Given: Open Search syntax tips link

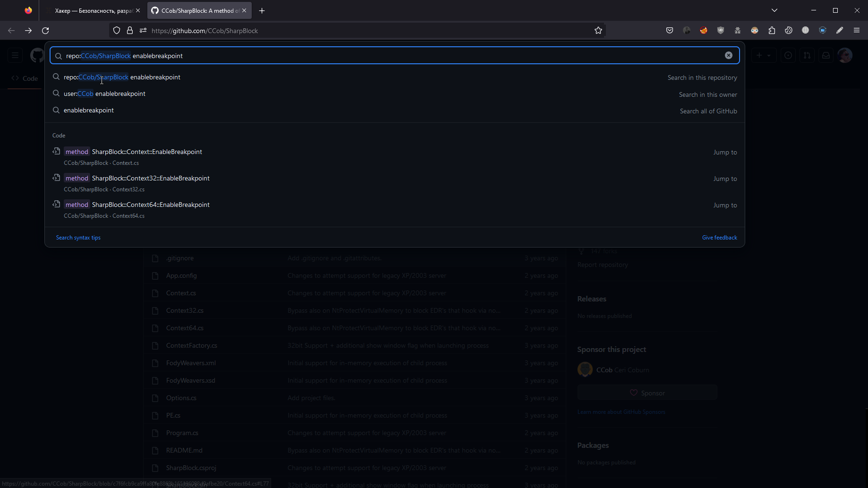Looking at the screenshot, I should pyautogui.click(x=78, y=238).
